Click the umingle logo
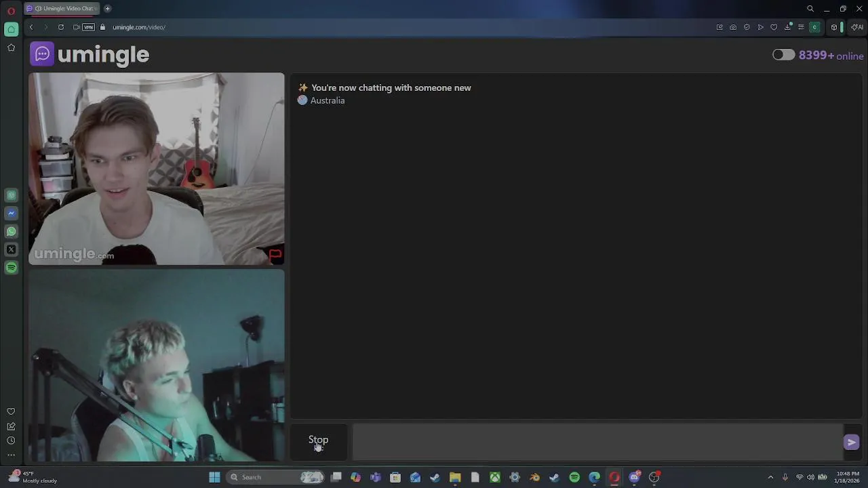 coord(90,54)
